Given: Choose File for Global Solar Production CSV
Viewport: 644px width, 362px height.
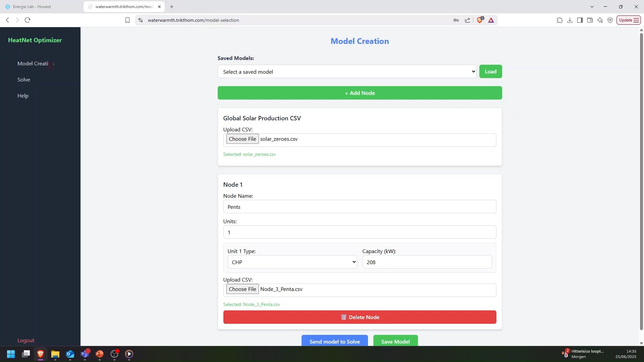Looking at the screenshot, I should (x=242, y=139).
